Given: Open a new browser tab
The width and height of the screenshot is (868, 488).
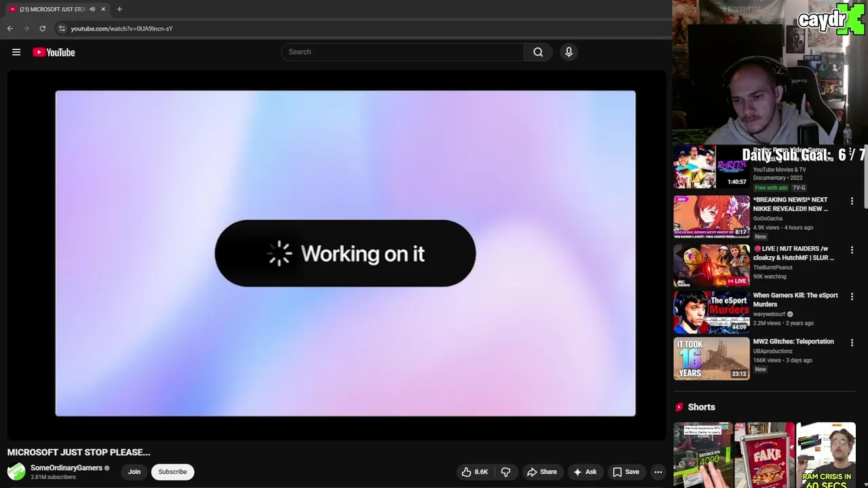Looking at the screenshot, I should coord(119,9).
